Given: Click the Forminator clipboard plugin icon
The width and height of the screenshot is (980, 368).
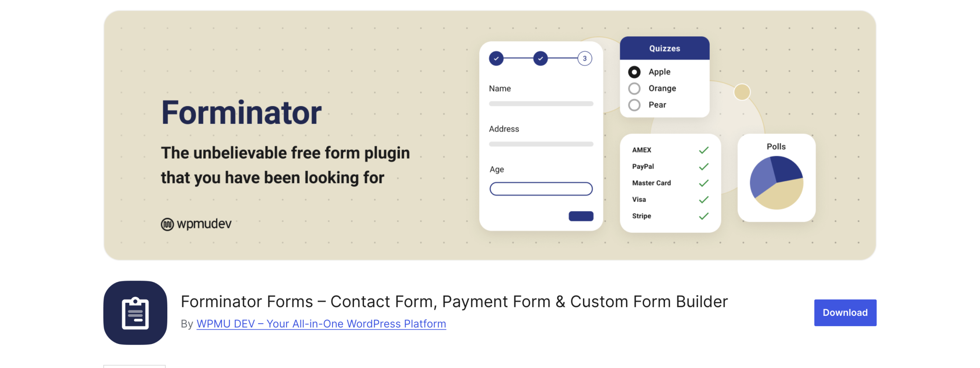Looking at the screenshot, I should point(135,312).
